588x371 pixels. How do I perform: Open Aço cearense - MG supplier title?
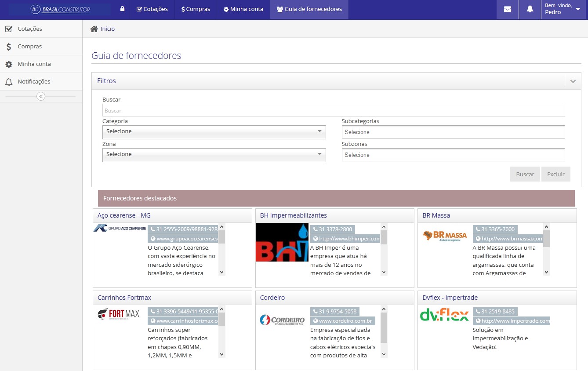tap(124, 215)
